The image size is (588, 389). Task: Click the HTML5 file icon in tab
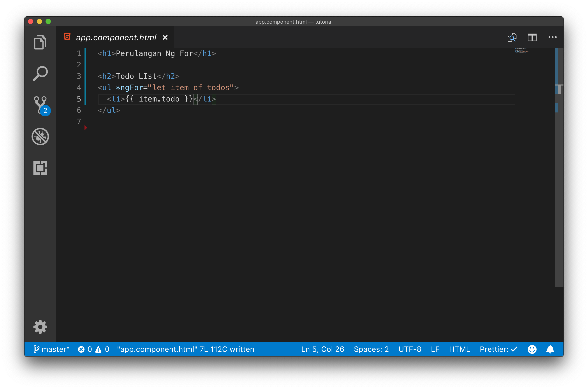[67, 37]
